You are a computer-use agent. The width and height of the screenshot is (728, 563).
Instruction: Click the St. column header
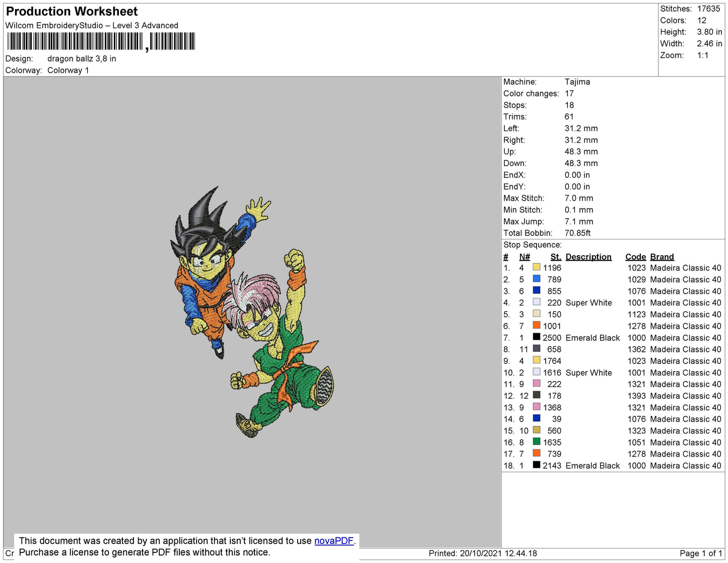click(x=556, y=257)
